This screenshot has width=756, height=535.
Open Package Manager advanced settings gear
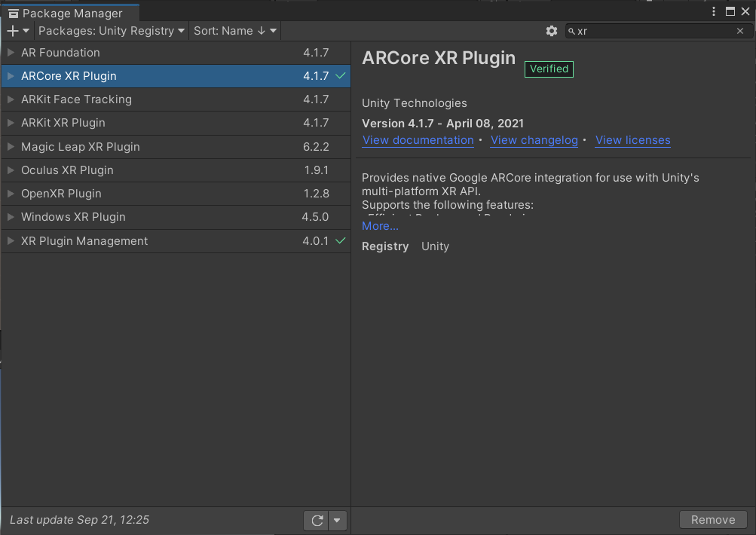552,31
